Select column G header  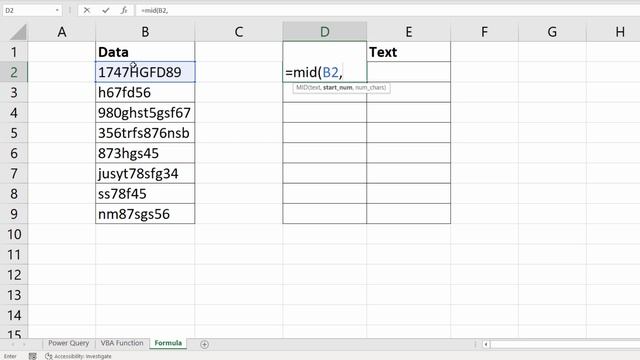[x=552, y=32]
